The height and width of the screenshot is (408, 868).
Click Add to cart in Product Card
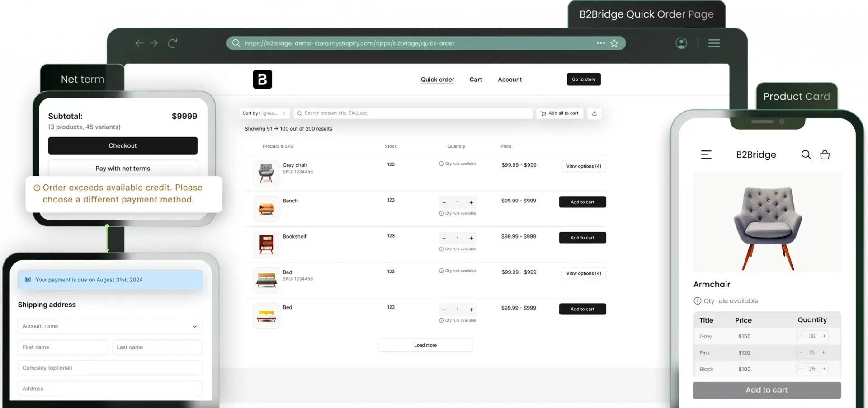(767, 390)
